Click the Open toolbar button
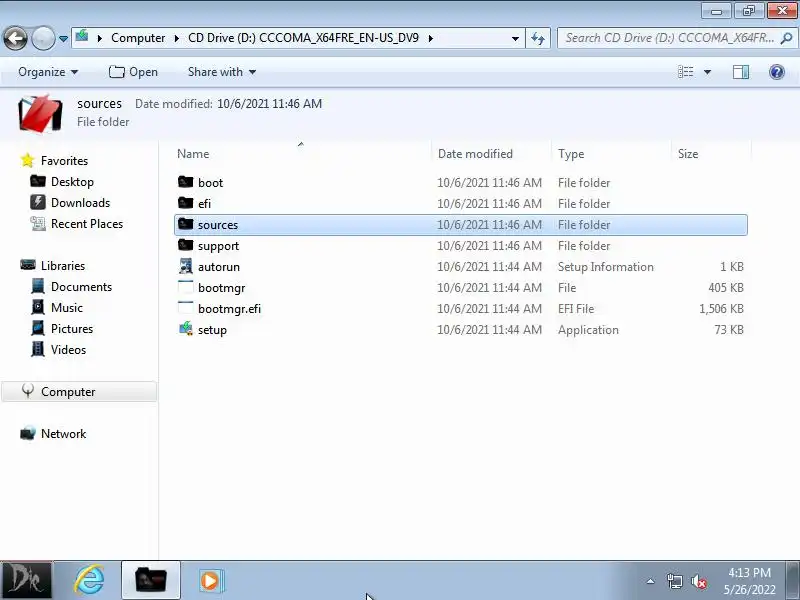This screenshot has height=600, width=800. (133, 72)
